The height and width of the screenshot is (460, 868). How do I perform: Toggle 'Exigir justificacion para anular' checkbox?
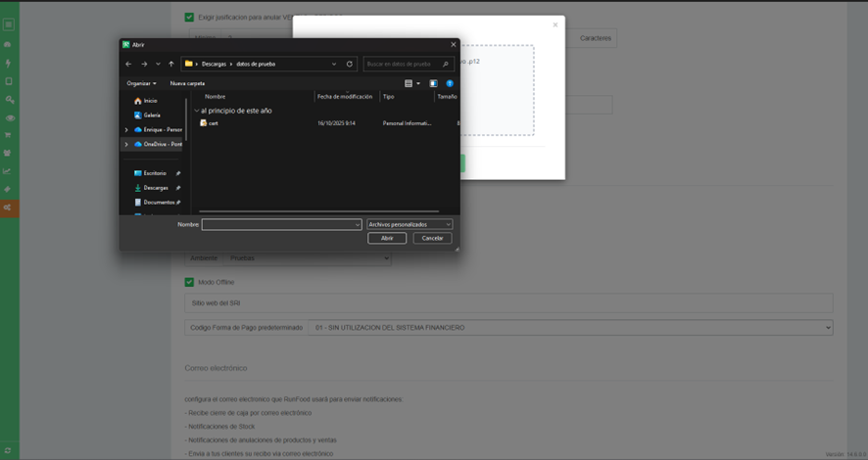(x=189, y=18)
